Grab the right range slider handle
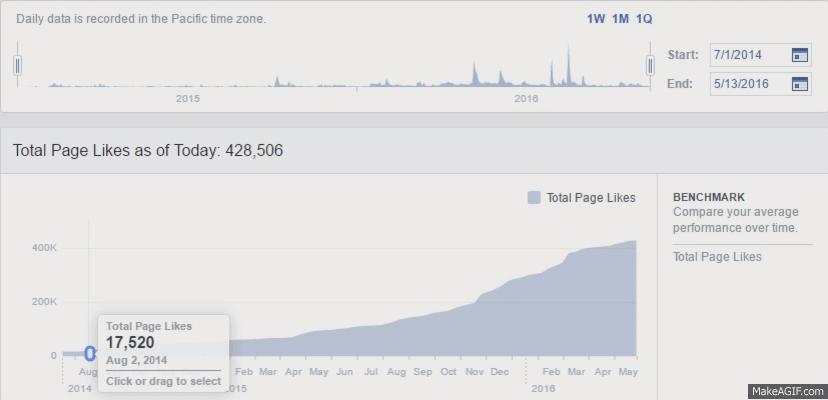 pyautogui.click(x=650, y=65)
